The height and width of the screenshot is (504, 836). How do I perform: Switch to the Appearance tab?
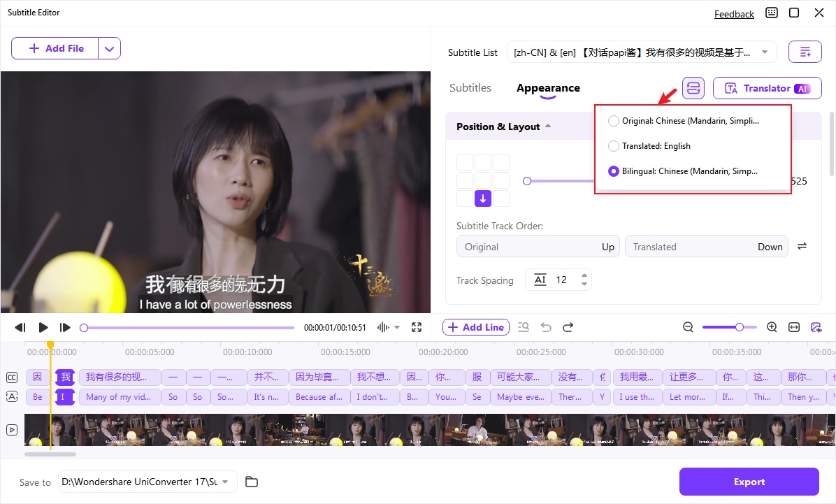point(548,88)
